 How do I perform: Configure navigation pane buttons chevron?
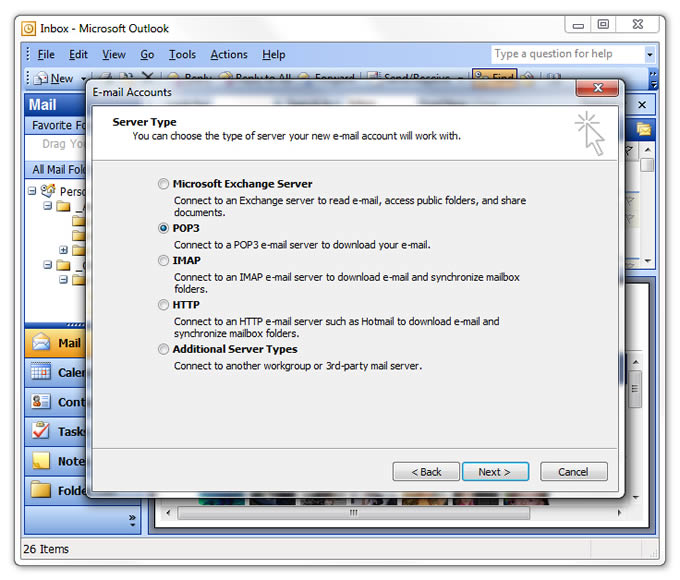132,520
